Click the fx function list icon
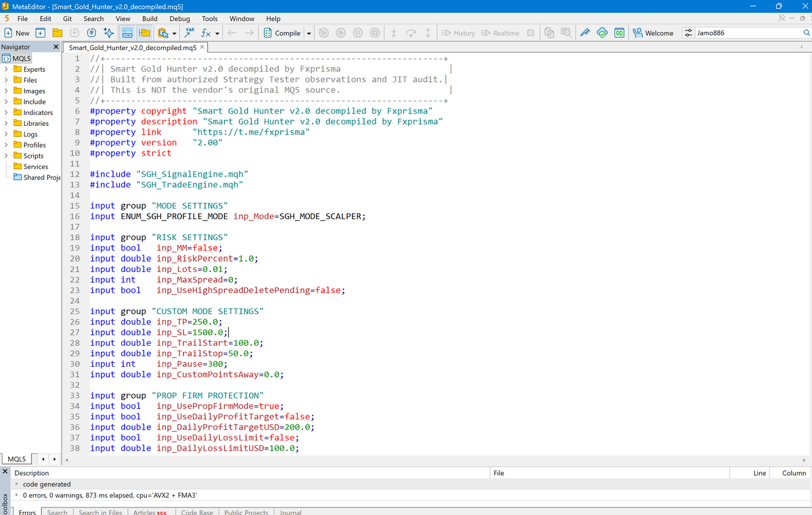Screen dimensions: 812x515 point(206,33)
